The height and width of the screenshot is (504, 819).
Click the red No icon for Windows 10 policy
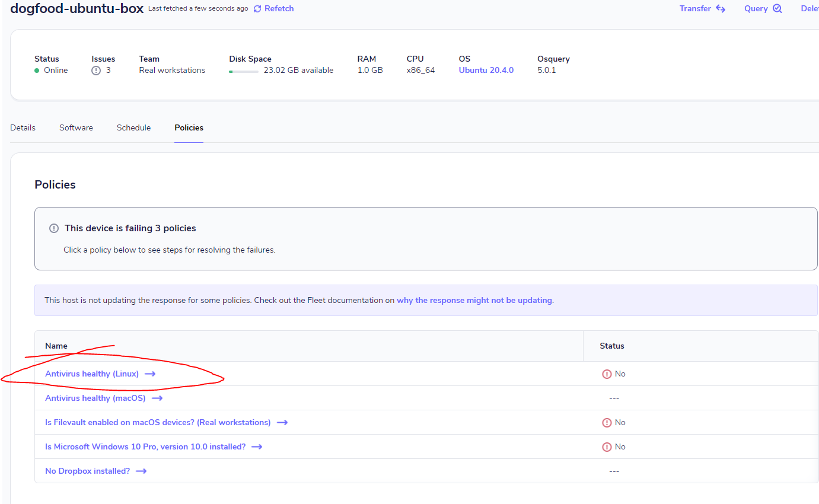point(607,447)
